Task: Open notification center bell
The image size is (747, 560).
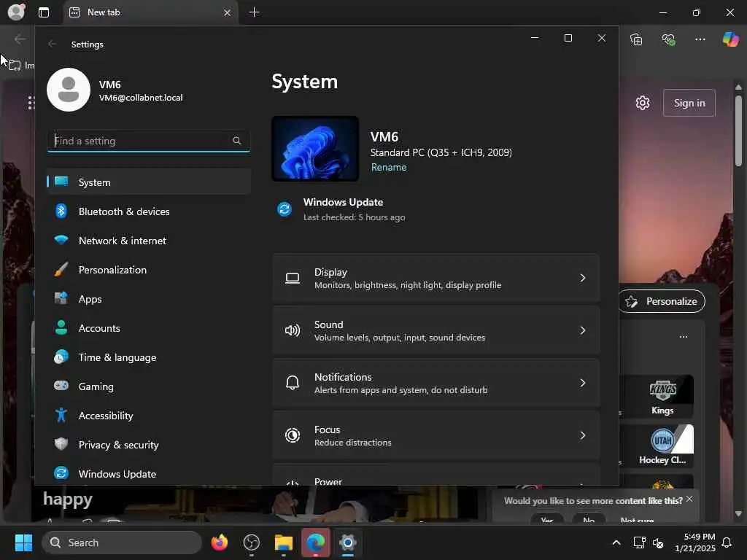Action: [x=727, y=542]
